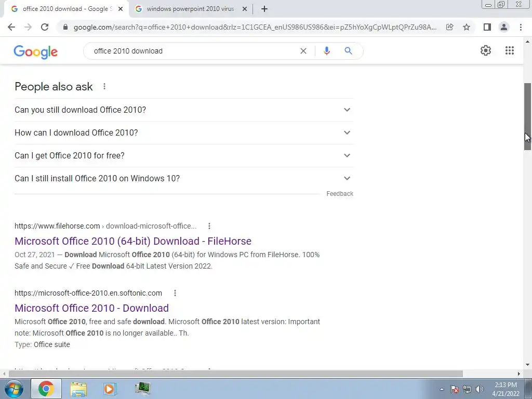Open a new browser tab
This screenshot has height=399, width=532.
pos(264,9)
